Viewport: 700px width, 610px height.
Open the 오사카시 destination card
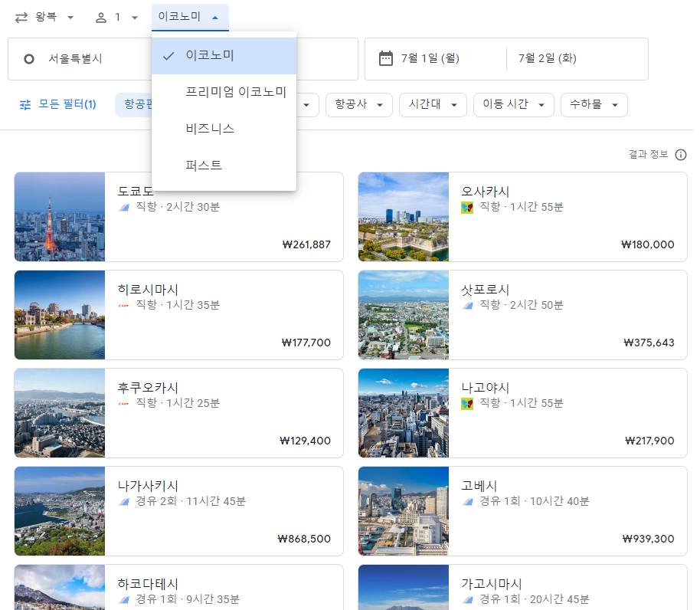pyautogui.click(x=523, y=217)
